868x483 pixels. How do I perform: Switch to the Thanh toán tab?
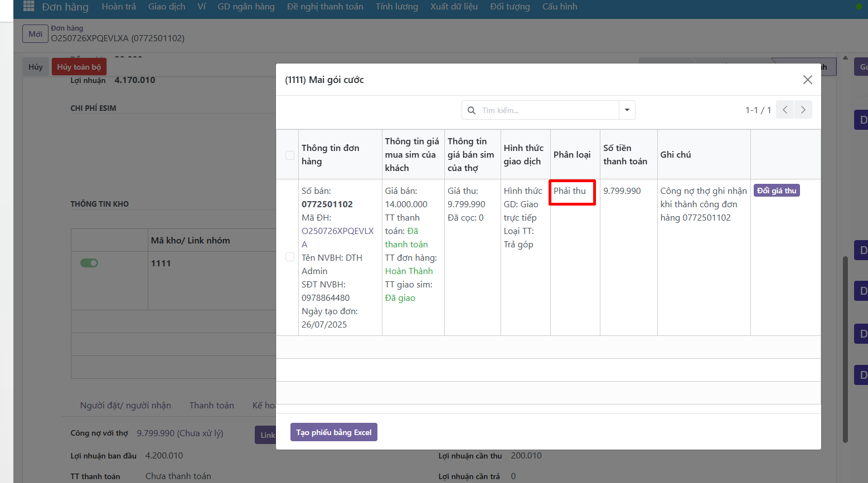[212, 405]
